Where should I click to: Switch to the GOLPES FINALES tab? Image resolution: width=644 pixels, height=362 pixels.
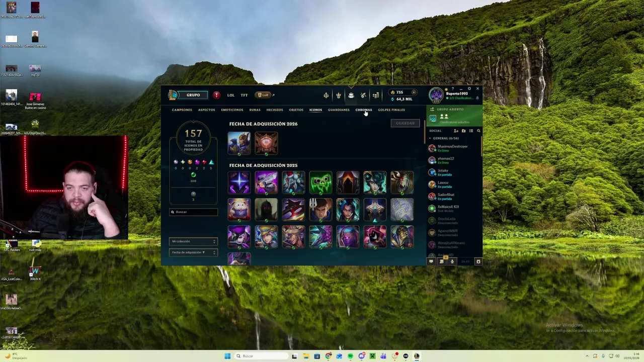pyautogui.click(x=391, y=110)
